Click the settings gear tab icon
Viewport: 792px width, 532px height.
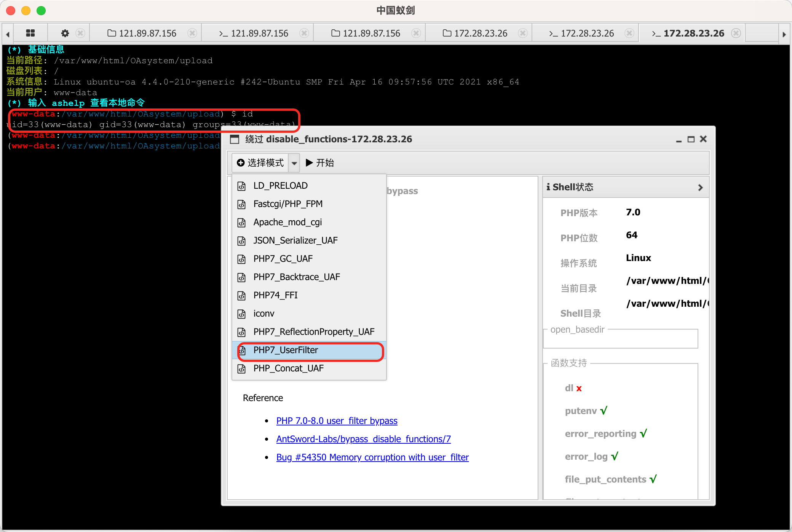coord(65,33)
